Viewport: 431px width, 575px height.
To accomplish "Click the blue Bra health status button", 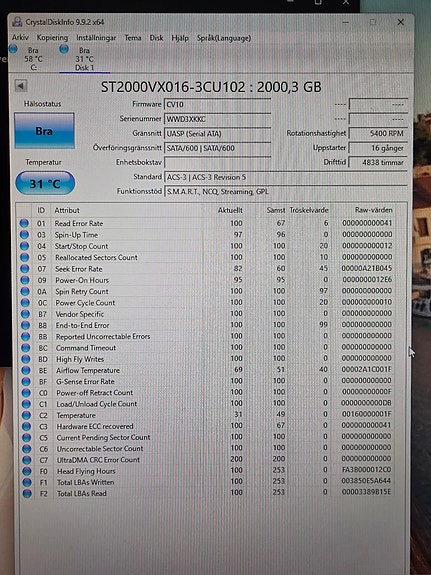I will point(44,131).
